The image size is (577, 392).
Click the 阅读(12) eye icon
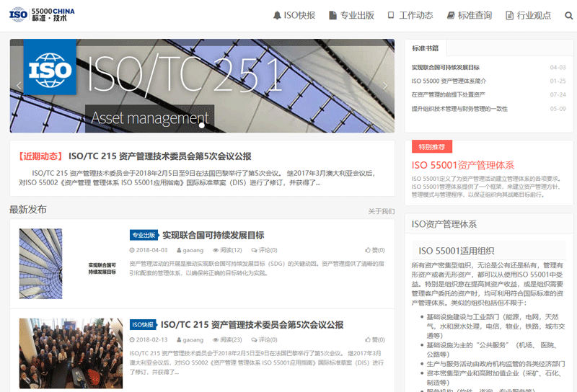click(x=227, y=250)
